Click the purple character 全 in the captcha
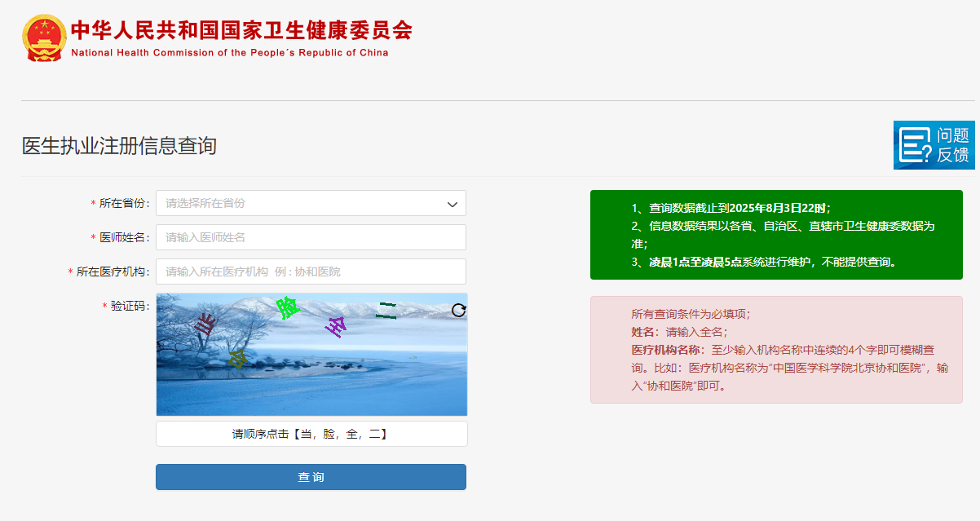980x521 pixels. click(x=335, y=326)
